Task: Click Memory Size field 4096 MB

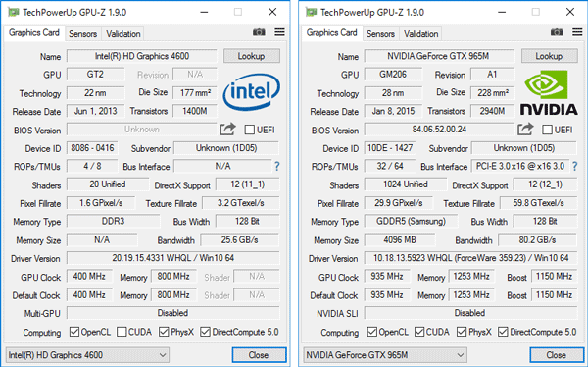Action: [x=400, y=239]
